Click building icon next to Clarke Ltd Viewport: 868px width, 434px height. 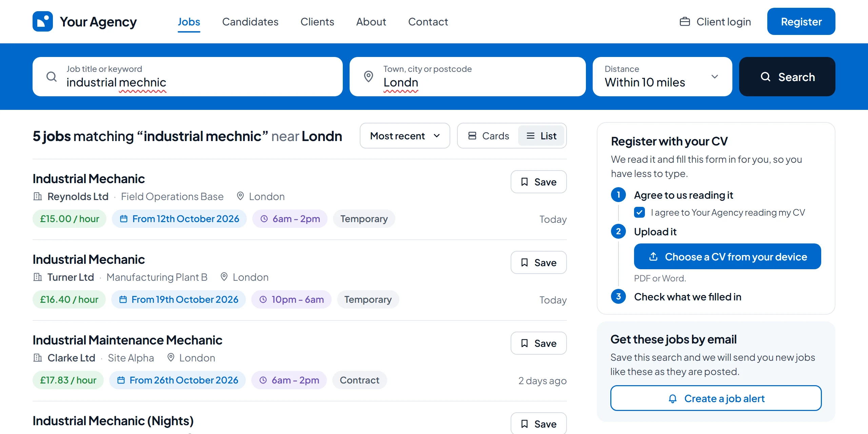pos(38,358)
